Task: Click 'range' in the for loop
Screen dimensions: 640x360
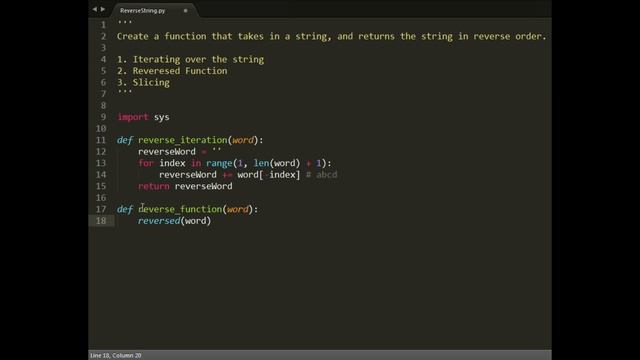Action: click(219, 163)
